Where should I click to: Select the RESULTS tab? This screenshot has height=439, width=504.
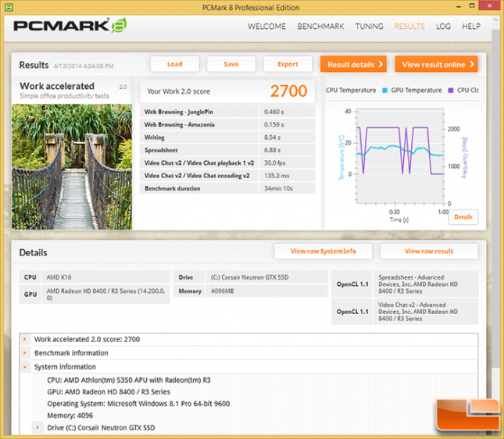point(409,27)
